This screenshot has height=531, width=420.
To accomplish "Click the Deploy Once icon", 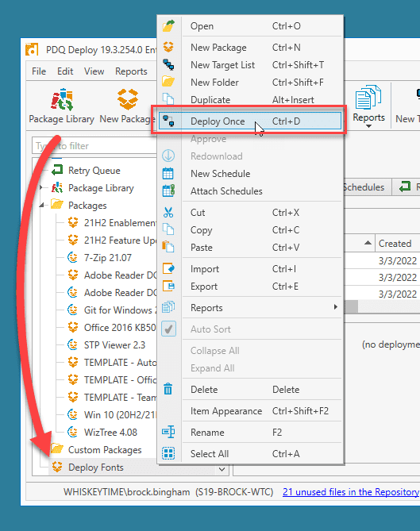I will [168, 121].
